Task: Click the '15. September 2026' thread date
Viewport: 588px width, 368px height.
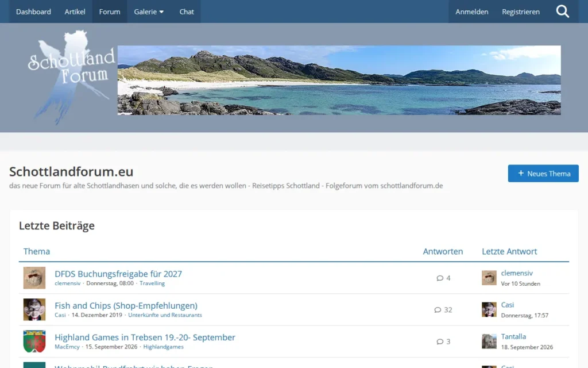Action: 111,347
